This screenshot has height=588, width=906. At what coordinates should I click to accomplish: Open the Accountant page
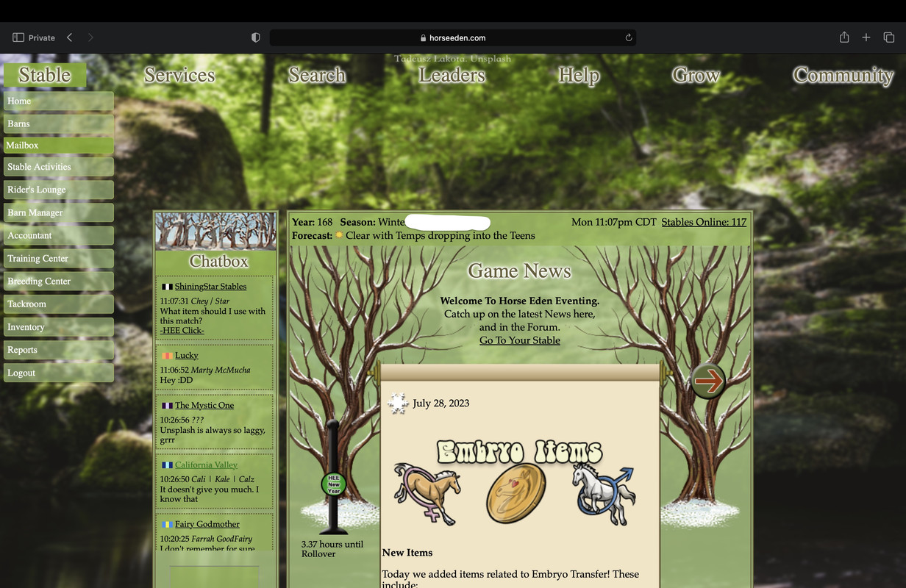59,235
